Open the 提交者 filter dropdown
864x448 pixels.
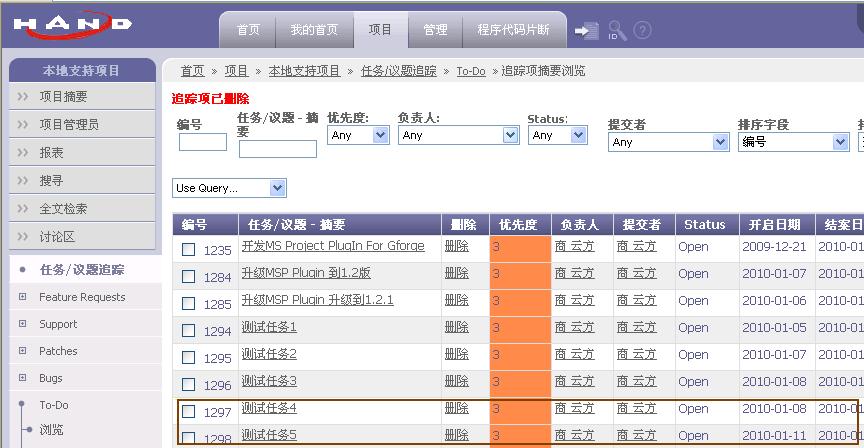coord(668,142)
